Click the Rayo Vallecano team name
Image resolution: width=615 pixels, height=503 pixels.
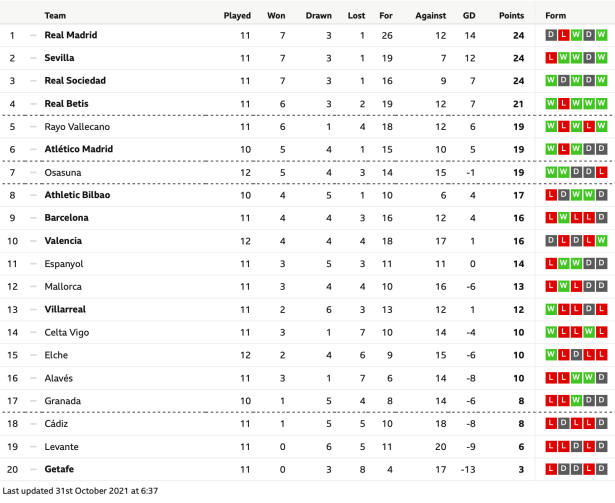[x=77, y=127]
